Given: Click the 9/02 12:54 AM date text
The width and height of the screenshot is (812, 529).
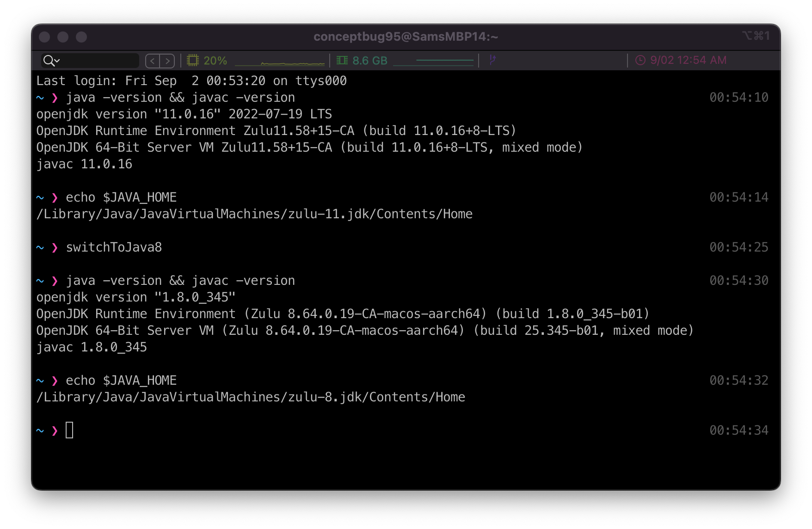Looking at the screenshot, I should click(x=689, y=61).
